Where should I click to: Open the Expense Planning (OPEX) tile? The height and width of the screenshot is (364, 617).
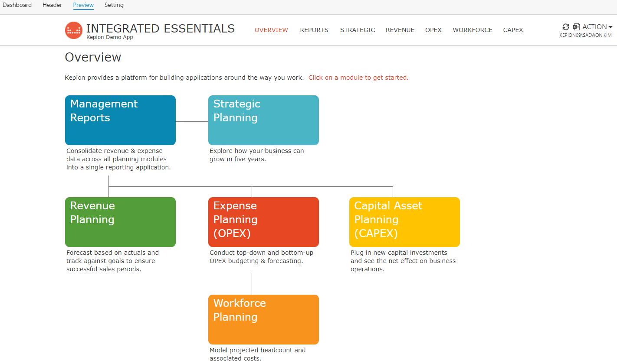(263, 222)
